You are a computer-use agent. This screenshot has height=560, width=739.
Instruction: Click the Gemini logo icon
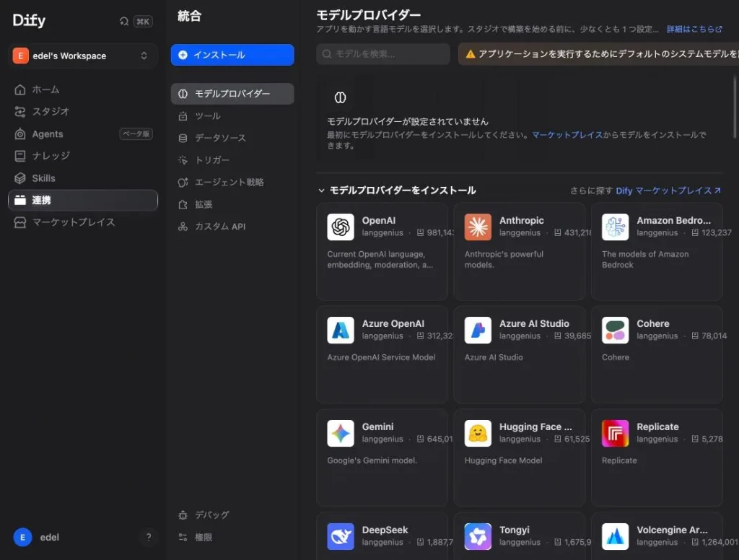[341, 433]
